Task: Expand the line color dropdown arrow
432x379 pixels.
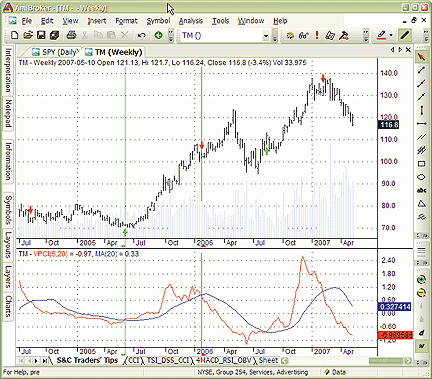Action: click(x=391, y=35)
